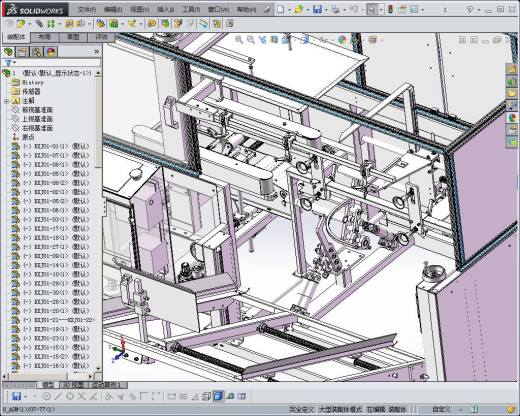Switch to the Motion Study 1 tab
520x416 pixels.
[x=107, y=385]
